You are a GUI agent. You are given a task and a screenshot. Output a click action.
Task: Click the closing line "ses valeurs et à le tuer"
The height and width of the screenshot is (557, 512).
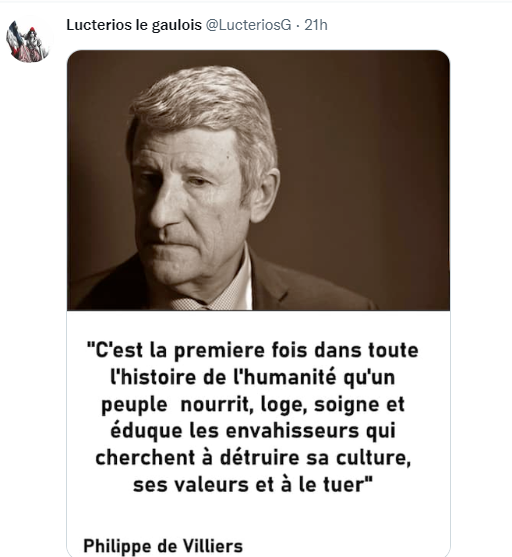pyautogui.click(x=253, y=485)
